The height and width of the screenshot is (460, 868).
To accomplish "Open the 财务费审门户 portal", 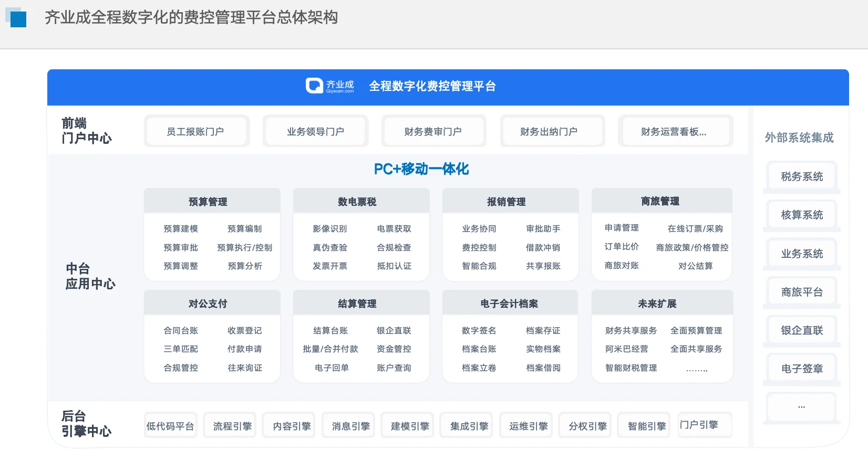I will click(433, 132).
